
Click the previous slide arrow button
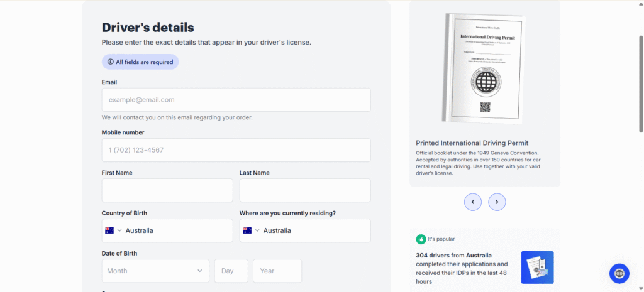(x=473, y=202)
